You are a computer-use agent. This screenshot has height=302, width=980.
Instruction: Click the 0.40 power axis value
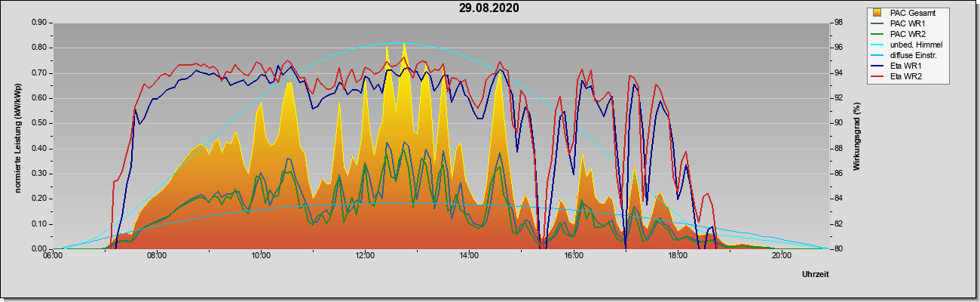point(40,149)
